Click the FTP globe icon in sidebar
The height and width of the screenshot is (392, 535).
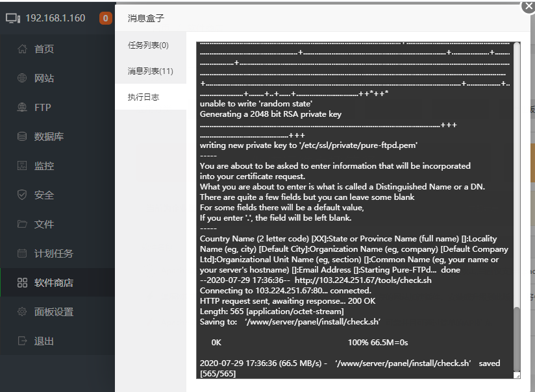[x=22, y=108]
